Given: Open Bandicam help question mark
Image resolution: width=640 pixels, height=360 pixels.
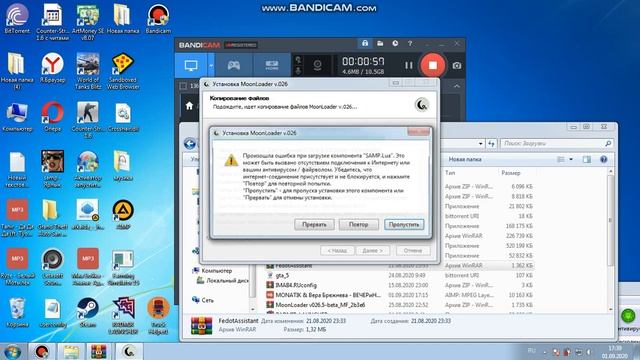Looking at the screenshot, I should (410, 43).
